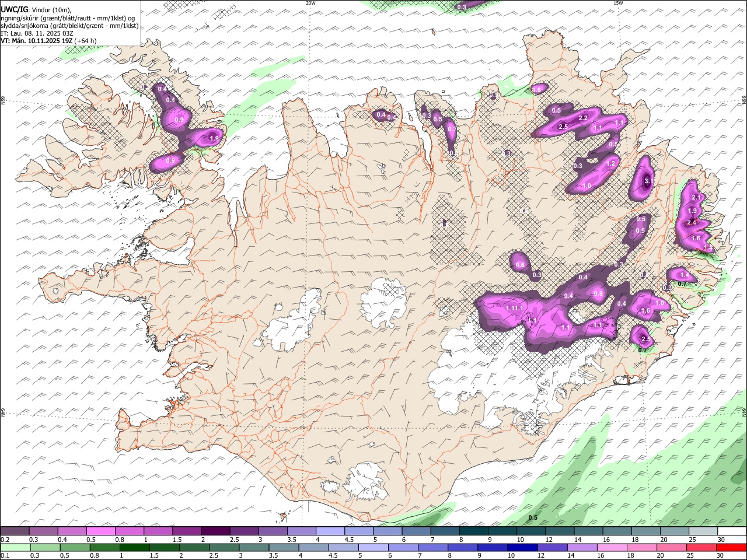
Task: Select the rain legend swatch between 0.5 and 0.8
Action: pos(75,548)
